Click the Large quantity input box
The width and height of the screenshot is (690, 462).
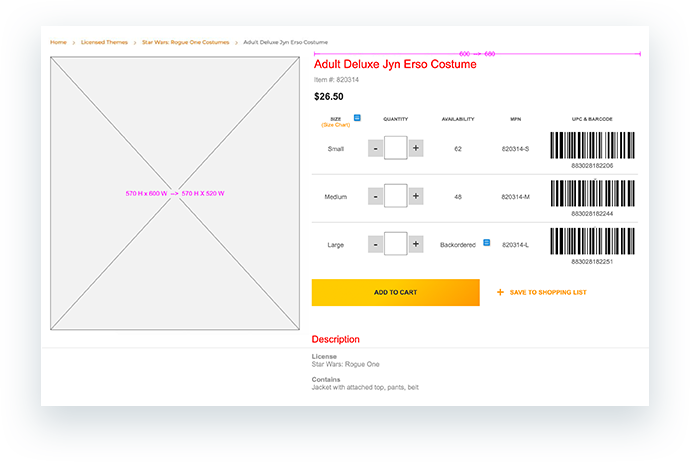(x=395, y=244)
